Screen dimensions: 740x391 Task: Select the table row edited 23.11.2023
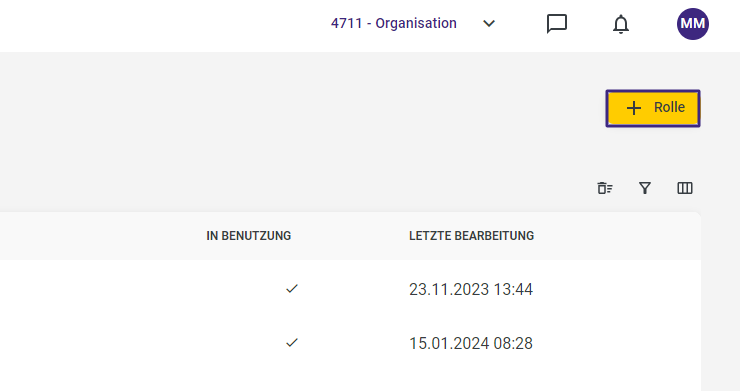[350, 289]
